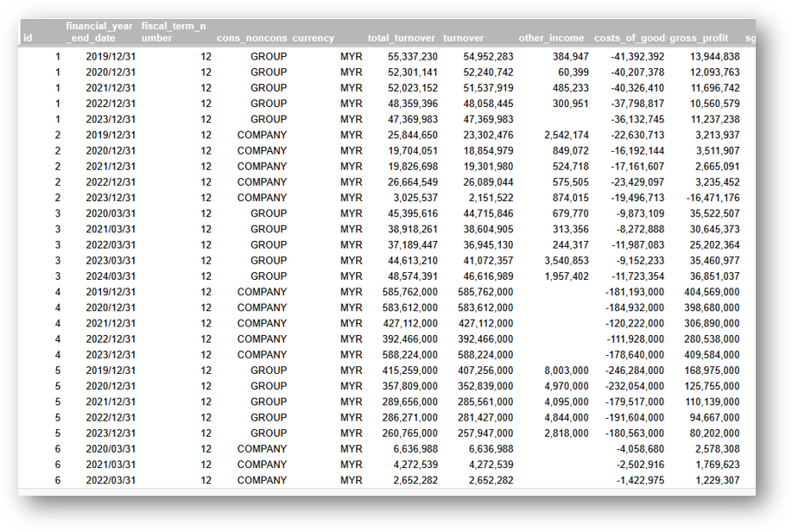Click other income 485,233

pos(570,88)
